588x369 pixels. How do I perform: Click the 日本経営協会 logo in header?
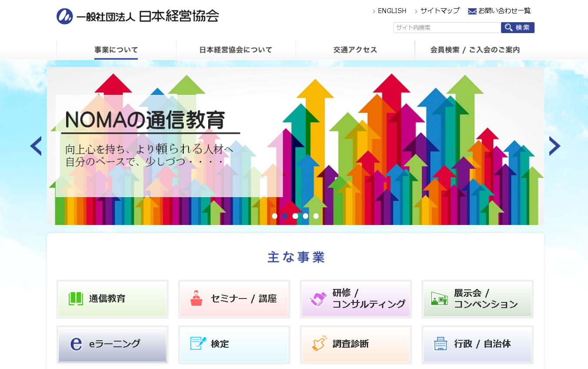(138, 16)
